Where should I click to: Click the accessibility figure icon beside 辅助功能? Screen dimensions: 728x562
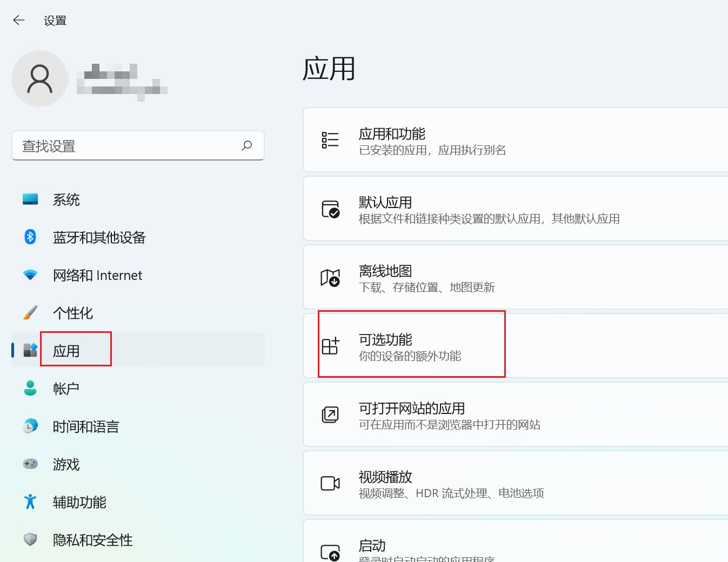click(30, 501)
